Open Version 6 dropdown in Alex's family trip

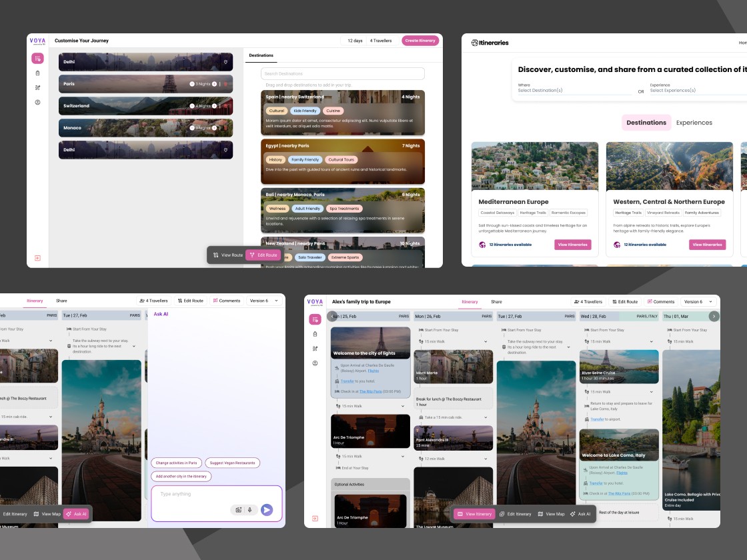coord(698,302)
